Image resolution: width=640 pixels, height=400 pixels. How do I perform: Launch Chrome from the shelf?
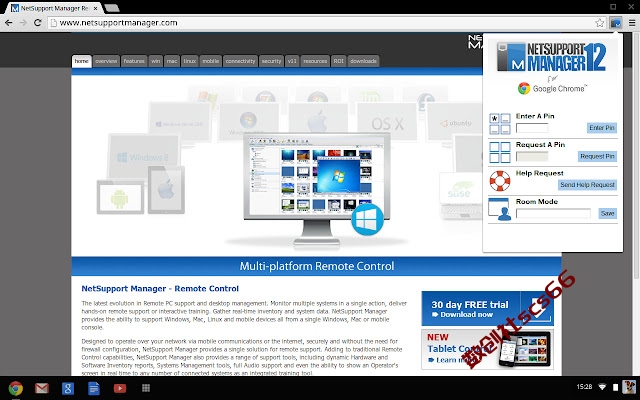(x=16, y=388)
